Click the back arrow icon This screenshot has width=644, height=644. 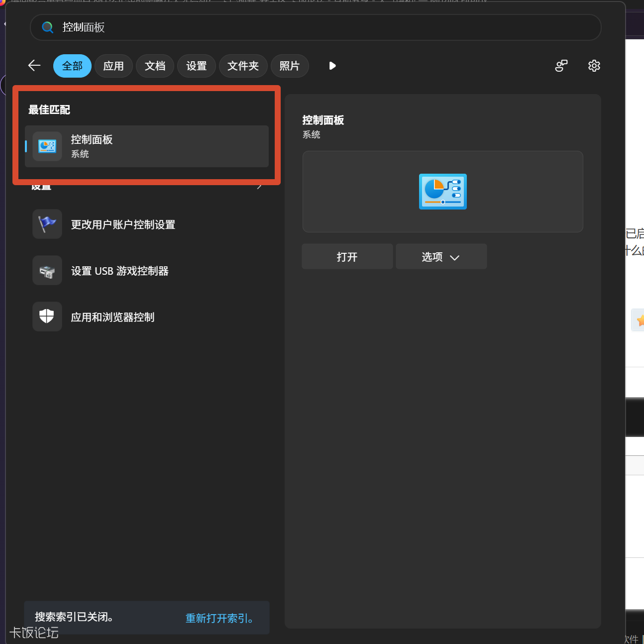[x=34, y=66]
